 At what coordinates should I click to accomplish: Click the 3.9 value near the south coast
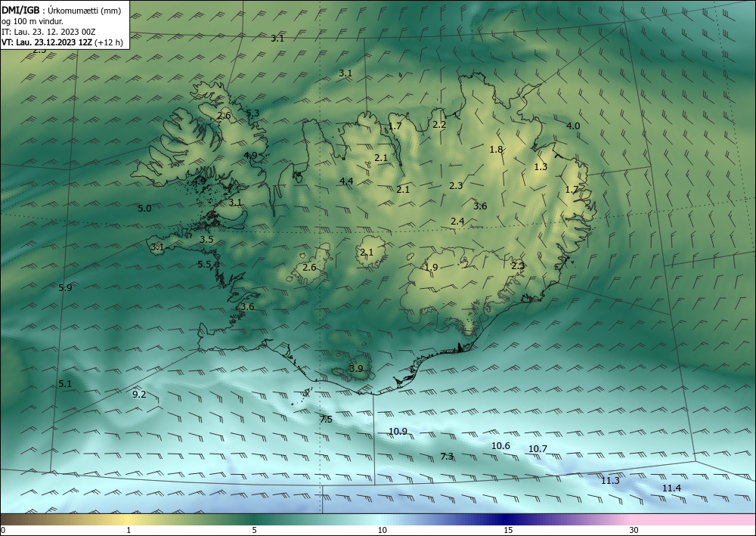[356, 369]
